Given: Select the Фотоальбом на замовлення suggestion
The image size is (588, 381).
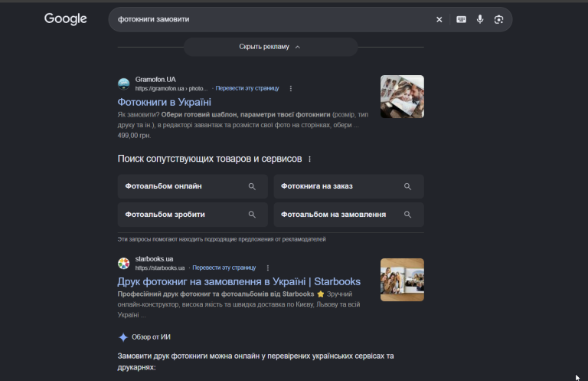Looking at the screenshot, I should coord(349,215).
